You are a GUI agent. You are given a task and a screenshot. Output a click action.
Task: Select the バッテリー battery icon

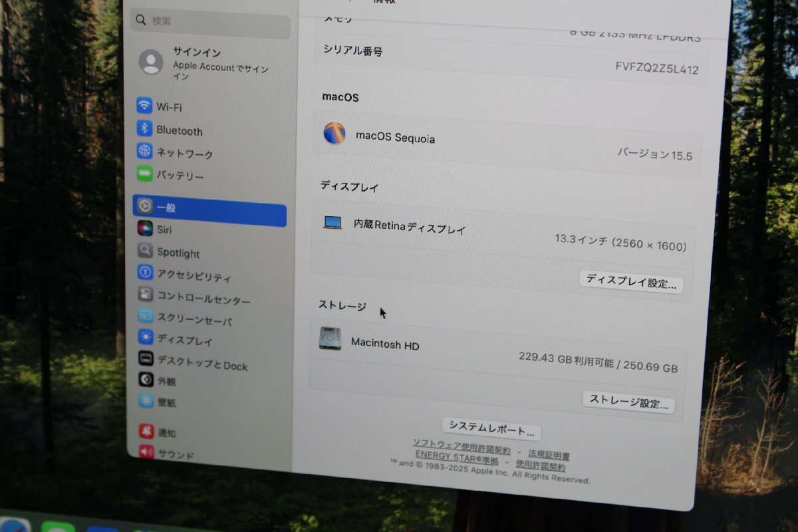(x=144, y=174)
